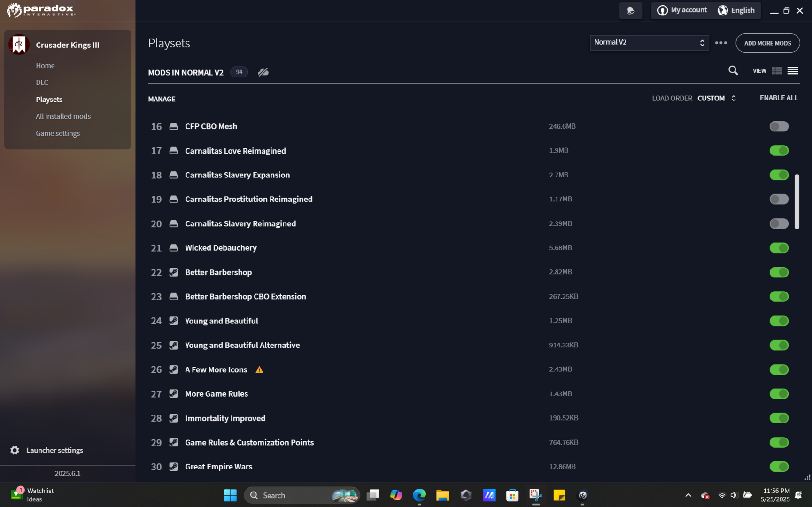Enable Carnalitas Prostitution Reimagined mod

click(x=779, y=199)
